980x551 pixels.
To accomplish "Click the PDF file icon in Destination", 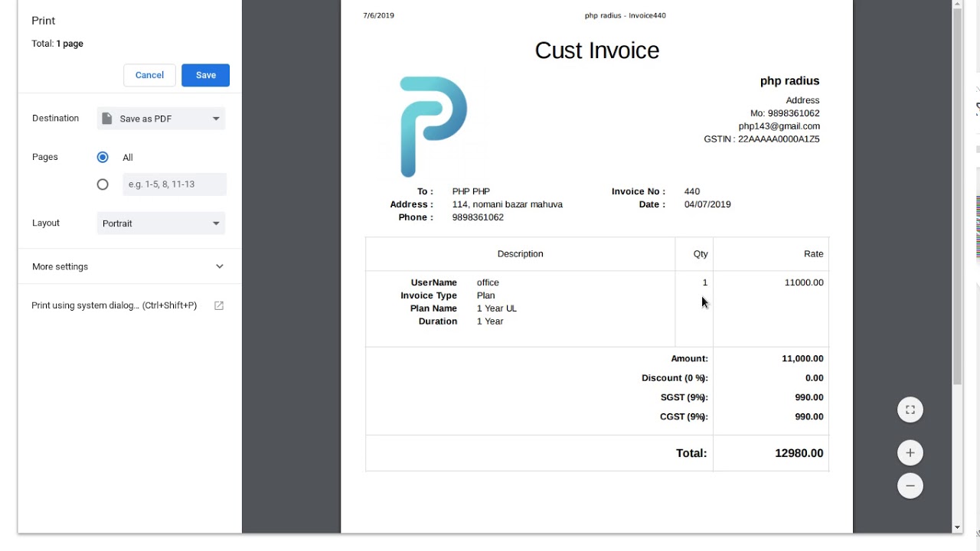I will [x=107, y=119].
